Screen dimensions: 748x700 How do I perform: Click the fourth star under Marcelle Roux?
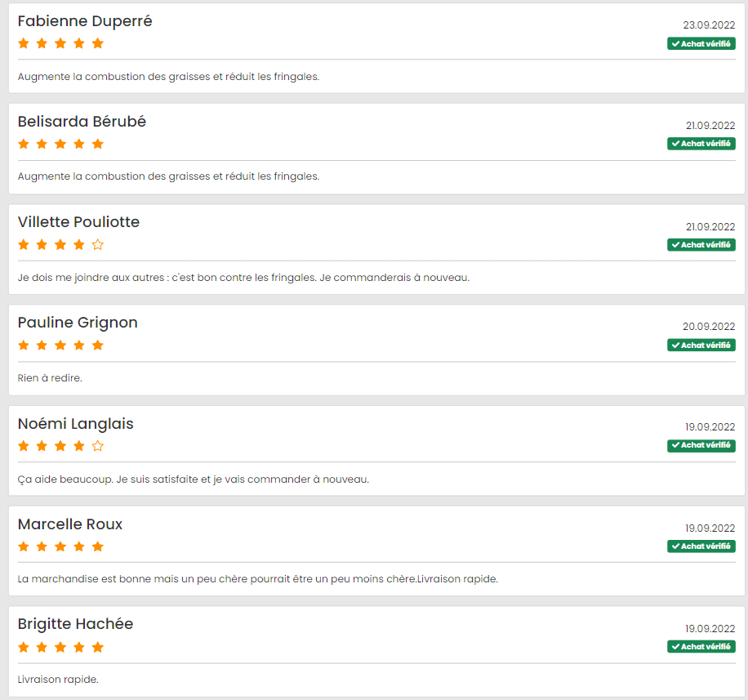click(79, 546)
